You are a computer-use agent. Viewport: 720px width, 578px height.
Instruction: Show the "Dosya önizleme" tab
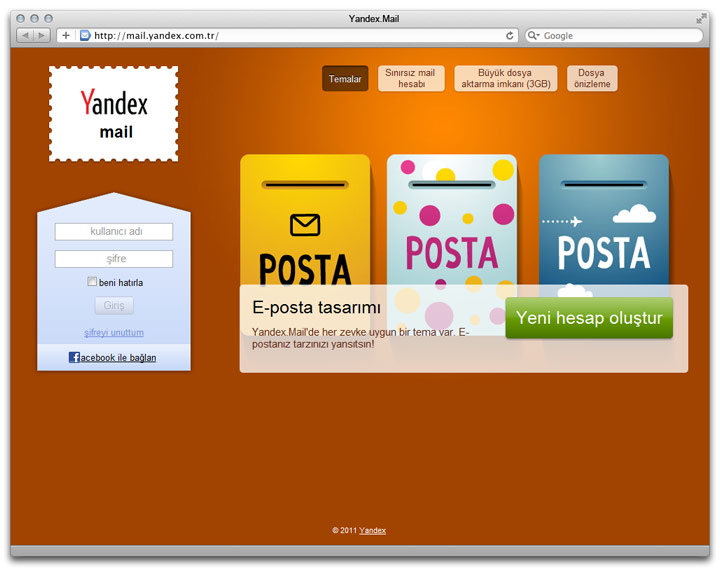(x=592, y=79)
